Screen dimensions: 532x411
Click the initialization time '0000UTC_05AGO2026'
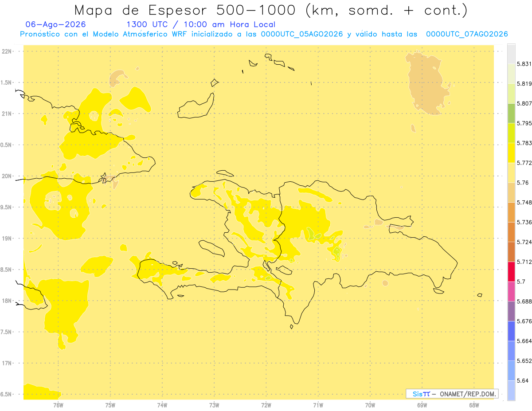301,34
